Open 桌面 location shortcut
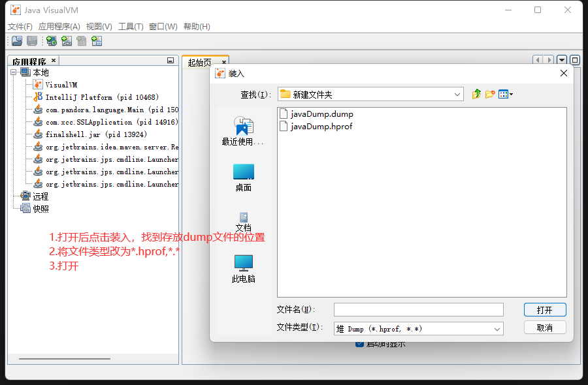 (x=243, y=178)
